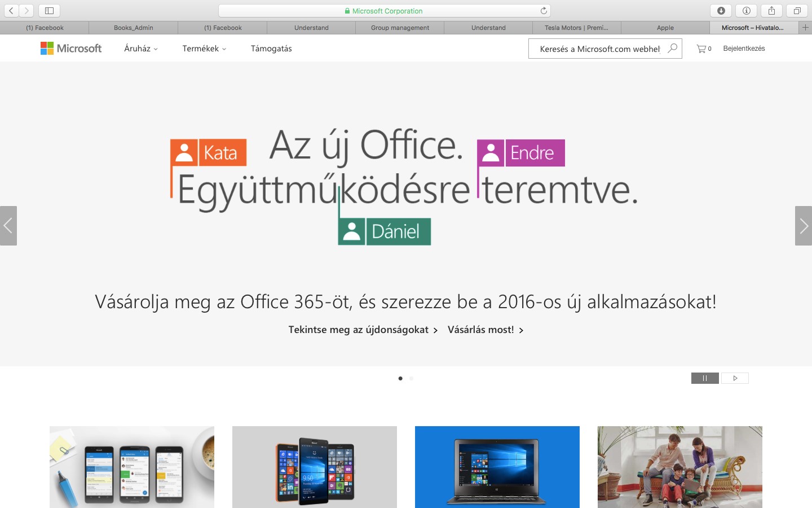
Task: Click the Bejelentkezés sign-in link
Action: (744, 49)
